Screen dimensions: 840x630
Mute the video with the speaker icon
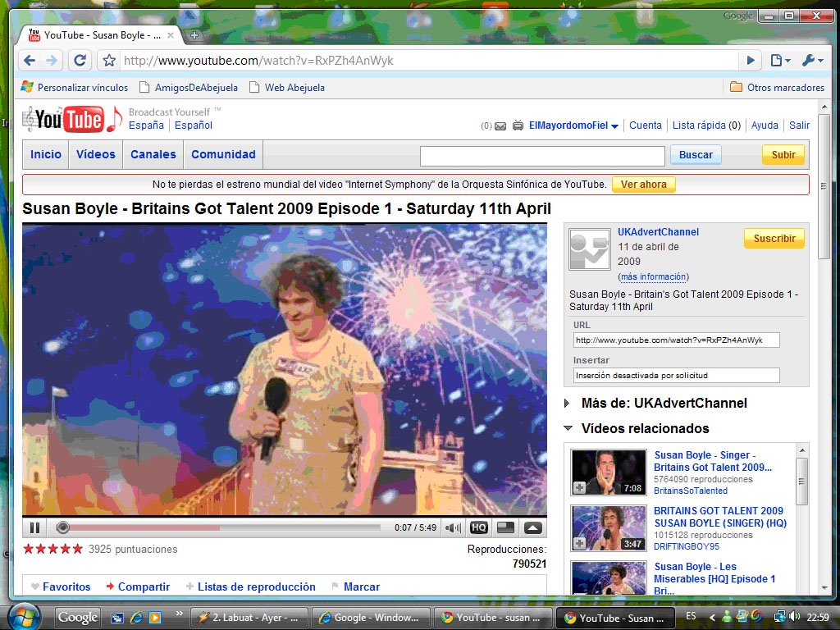(453, 527)
